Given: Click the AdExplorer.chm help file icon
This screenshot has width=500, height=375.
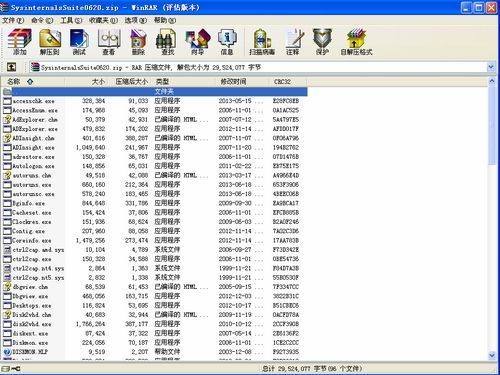Looking at the screenshot, I should tap(7, 119).
